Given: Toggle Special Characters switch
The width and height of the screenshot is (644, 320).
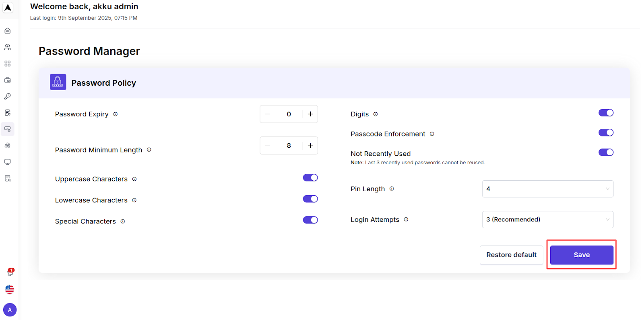Looking at the screenshot, I should pos(310,220).
